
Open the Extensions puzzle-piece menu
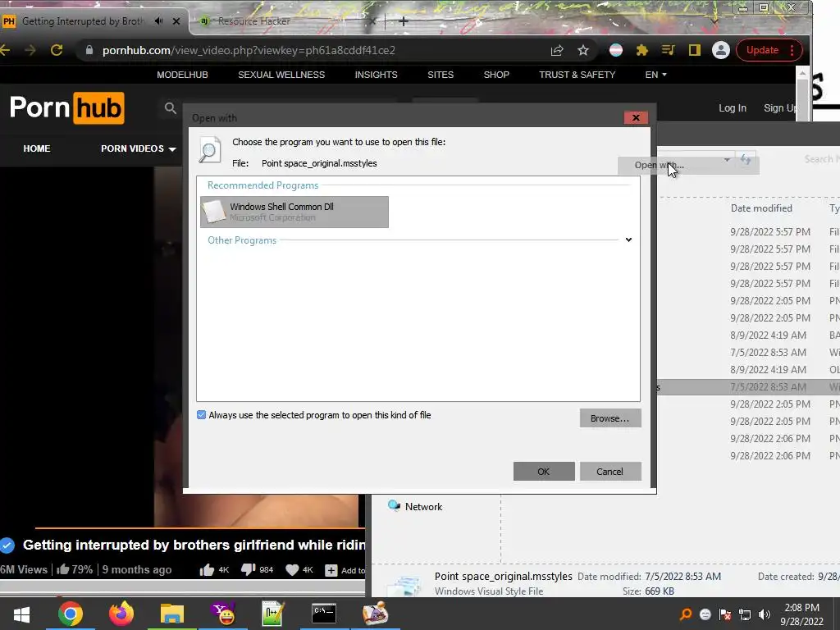(x=641, y=50)
